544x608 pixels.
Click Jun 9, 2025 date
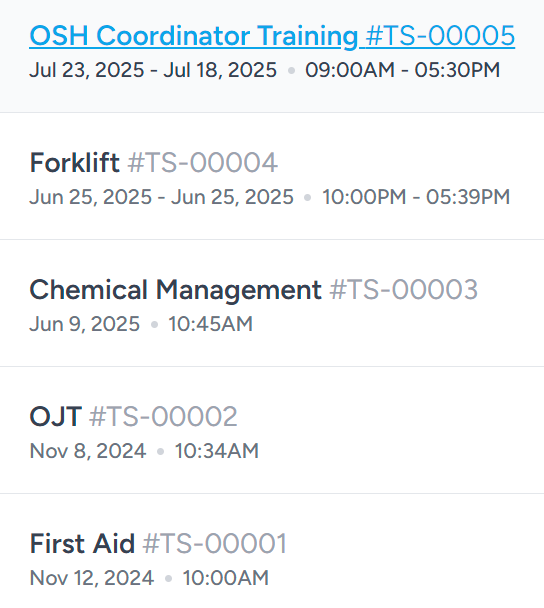pos(85,324)
